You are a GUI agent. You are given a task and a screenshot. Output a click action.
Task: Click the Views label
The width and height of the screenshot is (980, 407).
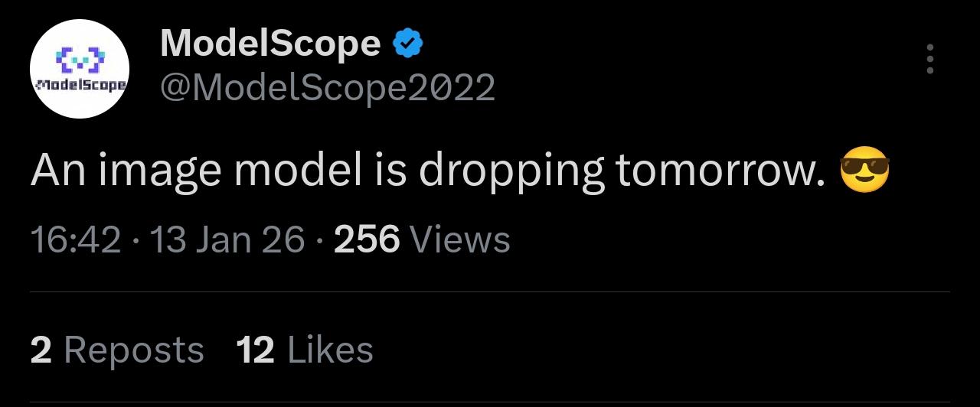460,240
